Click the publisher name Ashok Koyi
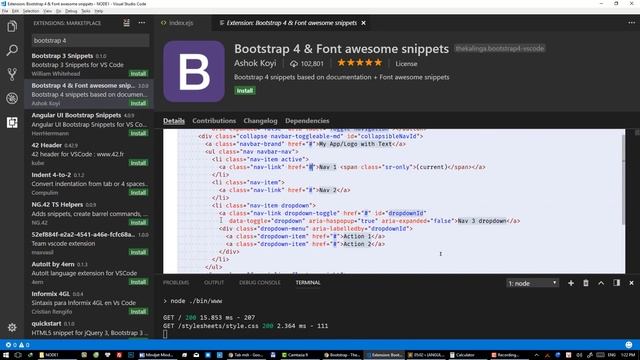 (x=255, y=63)
